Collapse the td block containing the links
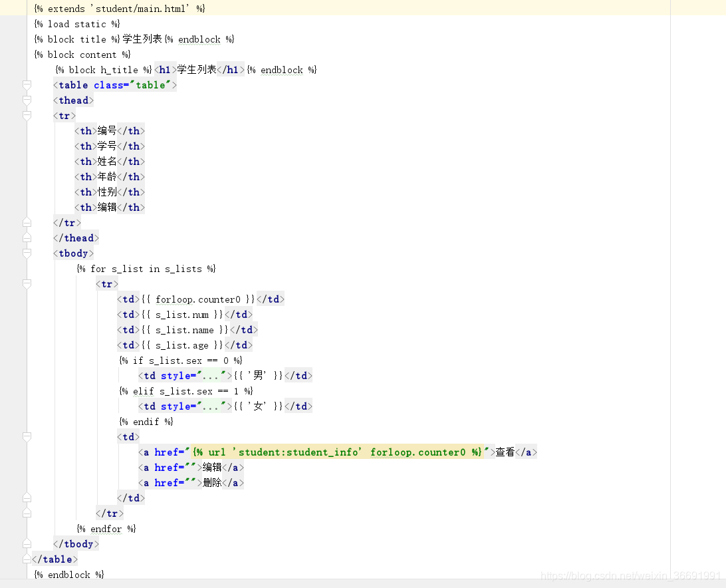Screen dimensions: 726x588 coord(27,436)
